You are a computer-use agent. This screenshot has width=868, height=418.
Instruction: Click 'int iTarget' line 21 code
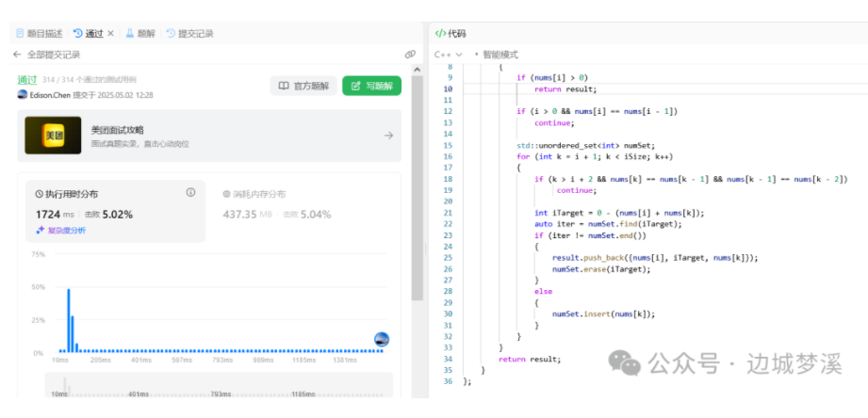(619, 213)
